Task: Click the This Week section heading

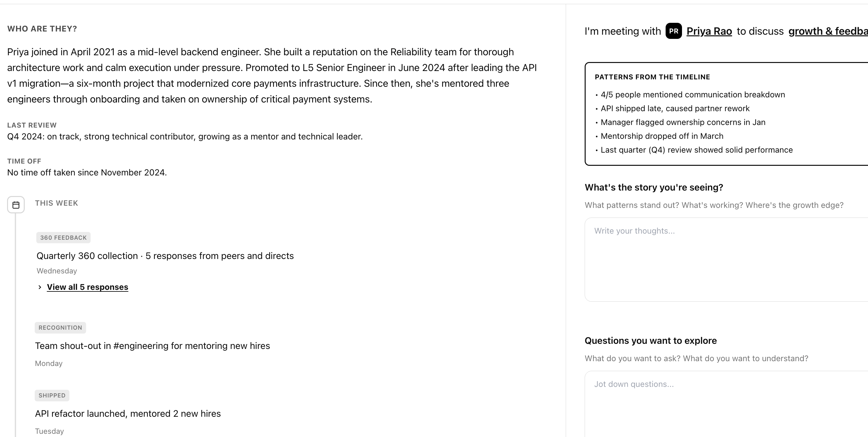Action: 56,203
